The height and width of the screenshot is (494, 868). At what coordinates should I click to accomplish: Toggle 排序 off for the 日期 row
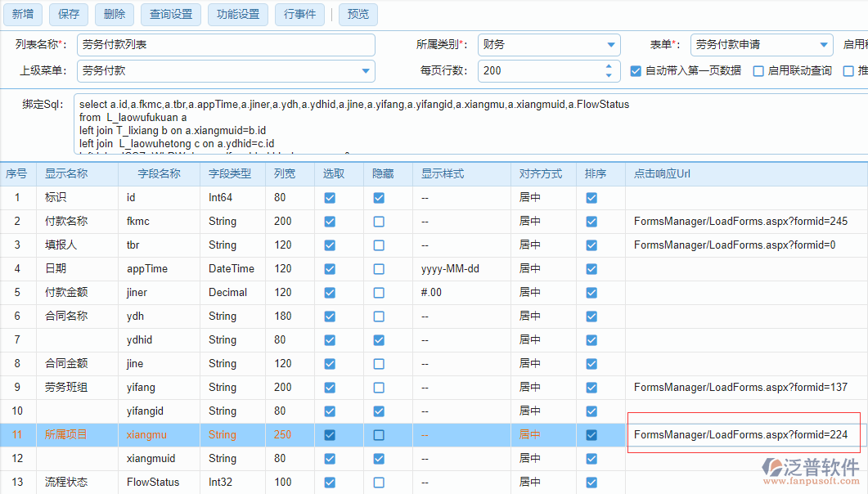(x=591, y=268)
